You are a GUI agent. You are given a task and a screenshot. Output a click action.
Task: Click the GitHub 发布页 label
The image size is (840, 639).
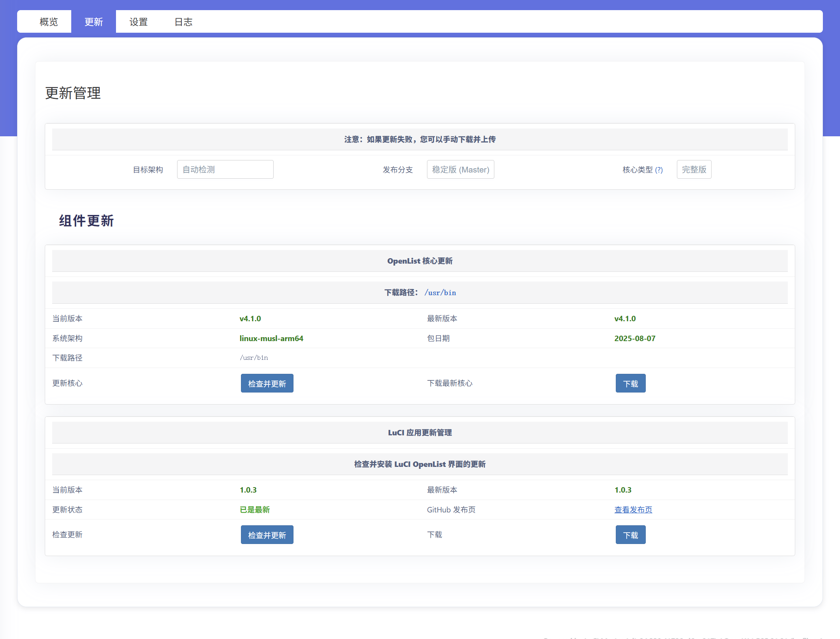pyautogui.click(x=451, y=510)
